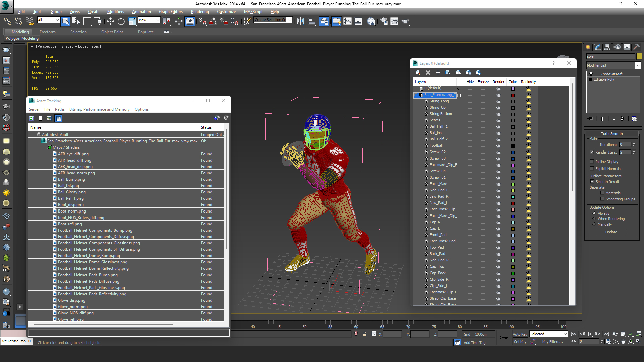The width and height of the screenshot is (644, 362).
Task: Open the Modifier List dropdown
Action: 638,65
